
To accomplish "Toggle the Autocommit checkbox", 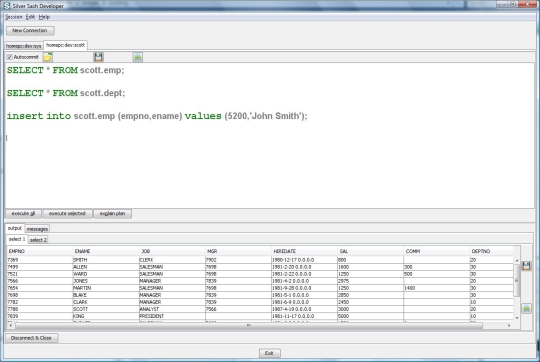I will (x=10, y=57).
